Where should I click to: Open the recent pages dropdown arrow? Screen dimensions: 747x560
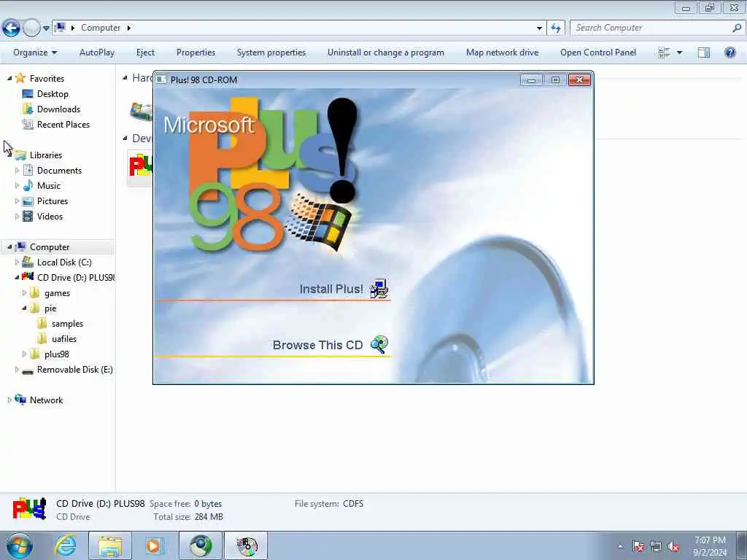tap(46, 28)
